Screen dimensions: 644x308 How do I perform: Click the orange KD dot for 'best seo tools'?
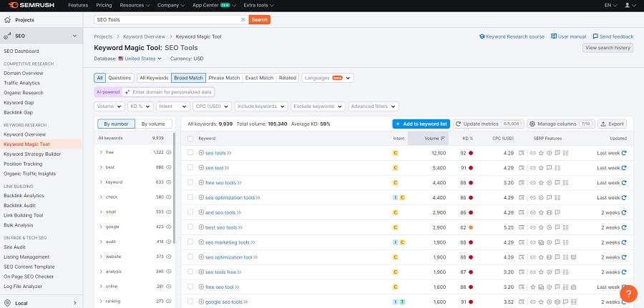click(x=471, y=227)
